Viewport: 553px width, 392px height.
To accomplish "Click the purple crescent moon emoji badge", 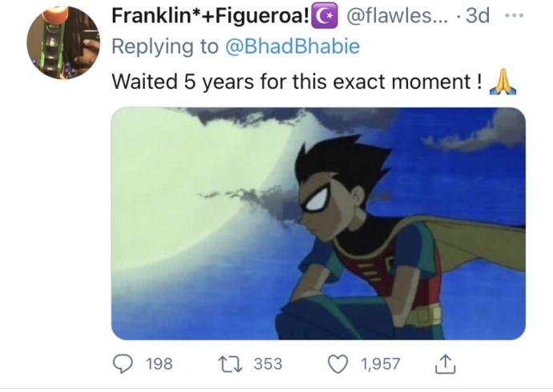I will (x=325, y=16).
